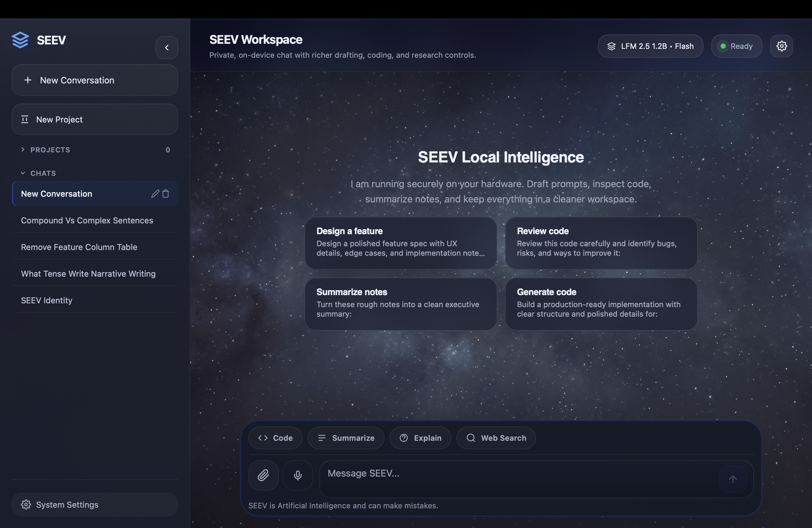Viewport: 812px width, 528px height.
Task: Click the AI mistakes disclaimer text
Action: [x=343, y=505]
